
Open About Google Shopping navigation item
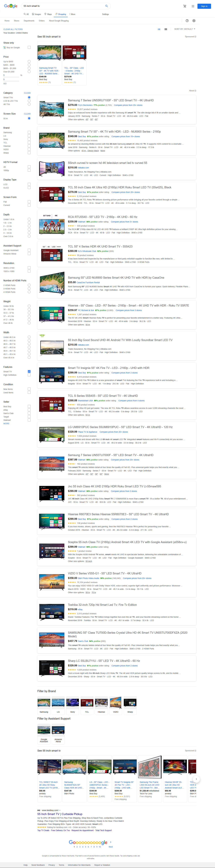coord(59,21)
